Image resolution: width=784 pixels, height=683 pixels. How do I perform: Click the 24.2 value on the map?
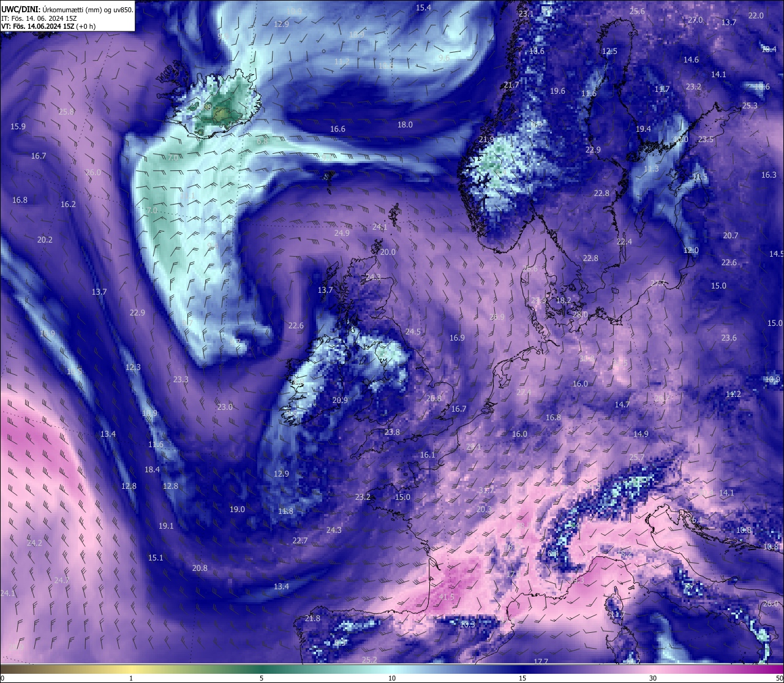tap(34, 543)
